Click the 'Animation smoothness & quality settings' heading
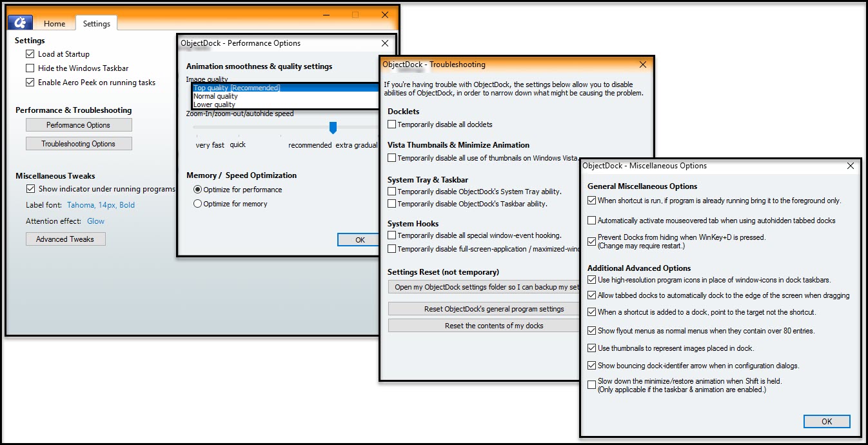Screen dimensions: 868x445 click(259, 66)
